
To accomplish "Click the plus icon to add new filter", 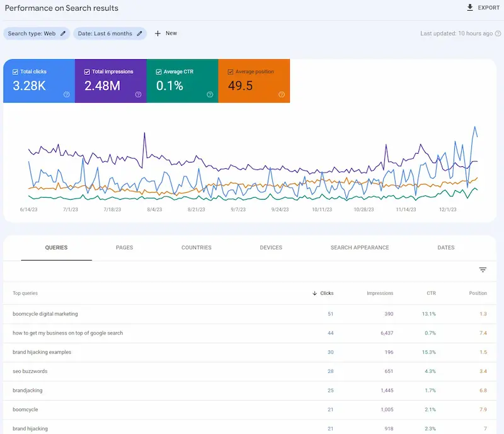I will coord(157,33).
